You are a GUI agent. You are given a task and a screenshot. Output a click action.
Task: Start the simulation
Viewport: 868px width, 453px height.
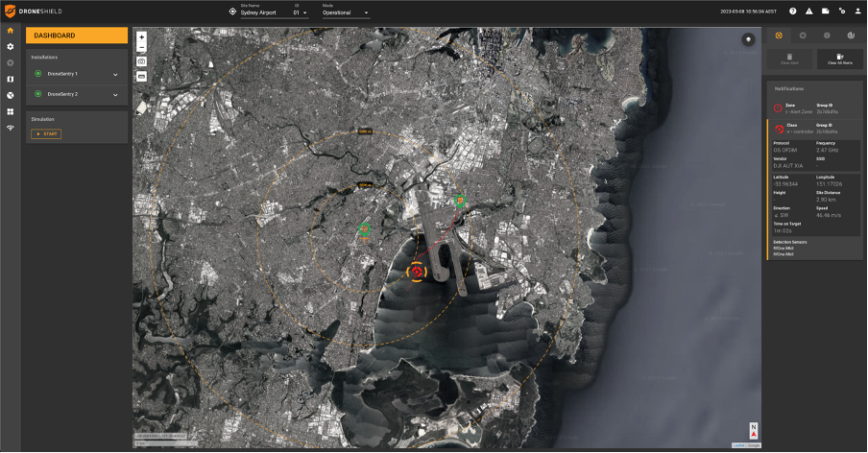[x=46, y=133]
